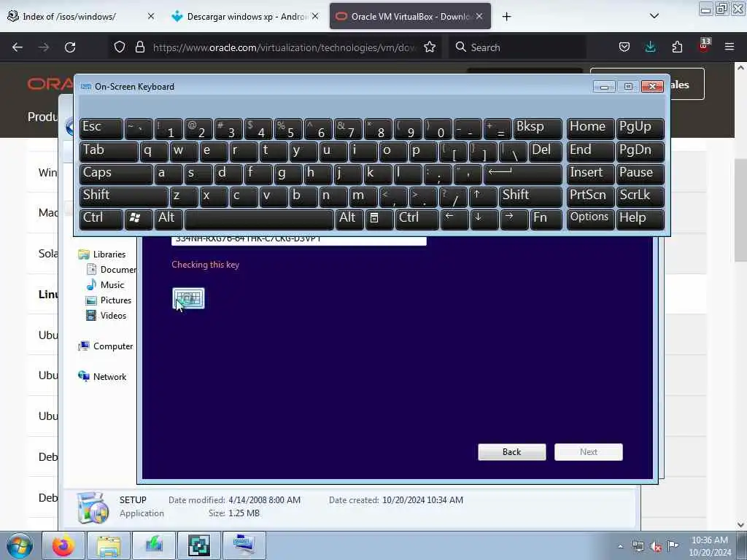The width and height of the screenshot is (747, 560).
Task: Open the Save to Pocket icon
Action: pyautogui.click(x=624, y=47)
